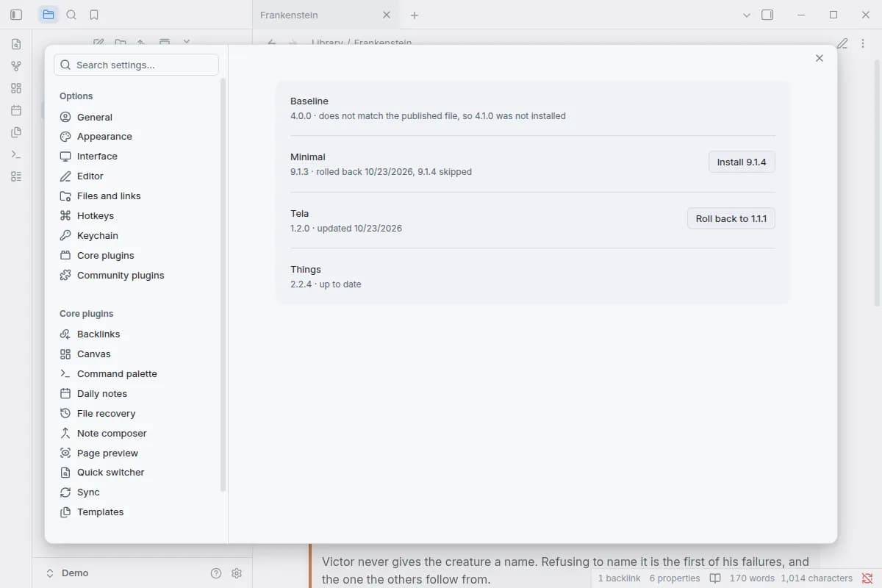Image resolution: width=882 pixels, height=588 pixels.
Task: Open a new tab with plus icon
Action: (x=415, y=15)
